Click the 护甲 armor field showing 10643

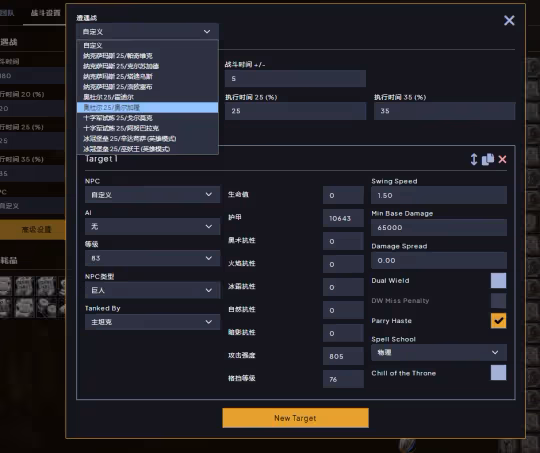(343, 218)
